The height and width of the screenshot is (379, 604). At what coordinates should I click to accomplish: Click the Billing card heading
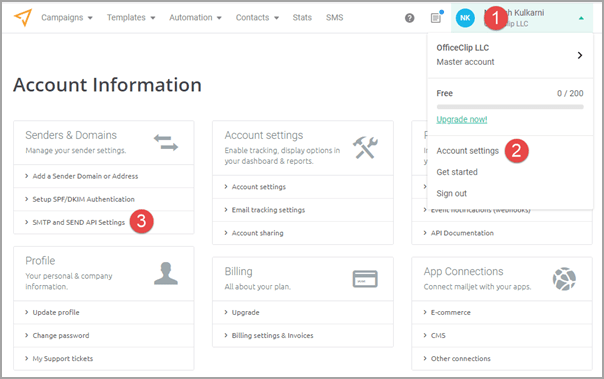[238, 272]
